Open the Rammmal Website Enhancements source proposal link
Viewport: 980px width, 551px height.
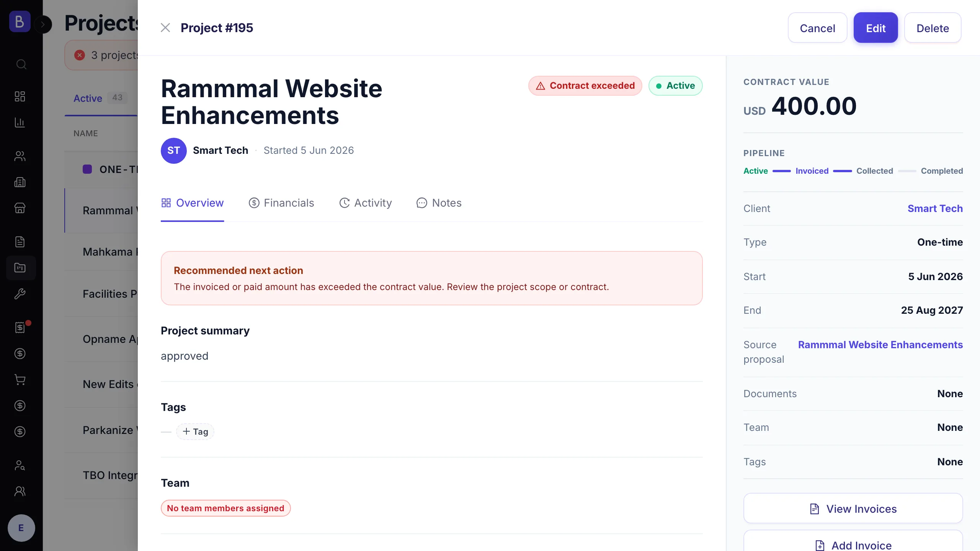tap(880, 345)
